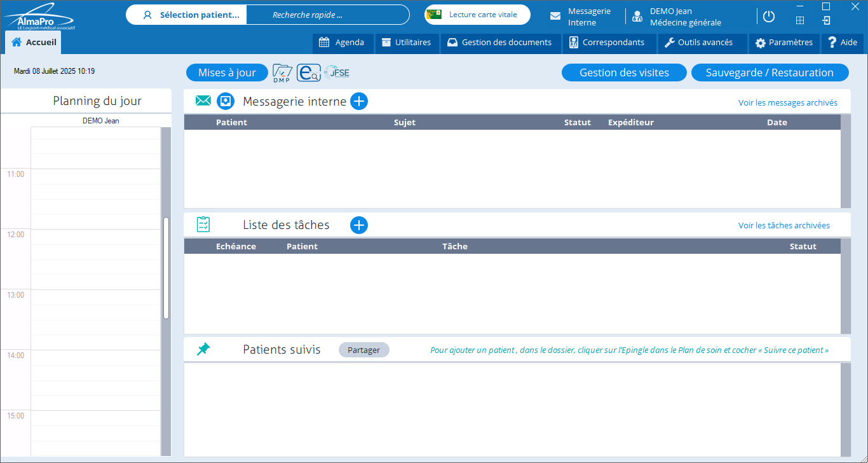Click the pin icon beside Patients suivis
This screenshot has width=868, height=463.
point(203,349)
